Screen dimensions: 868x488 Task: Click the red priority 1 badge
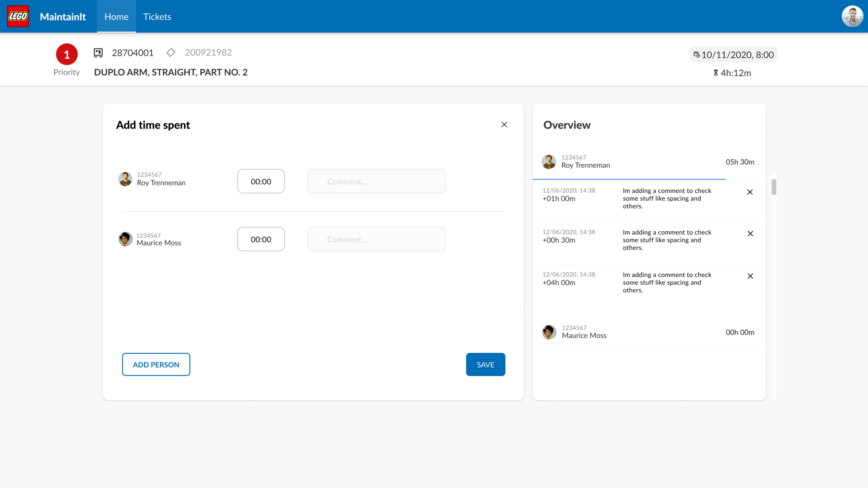67,54
